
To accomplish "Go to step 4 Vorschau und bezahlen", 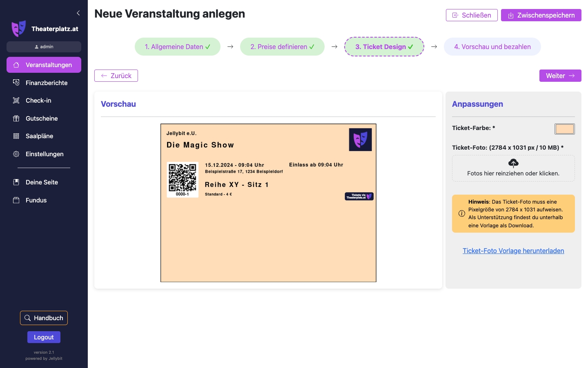I will tap(492, 47).
